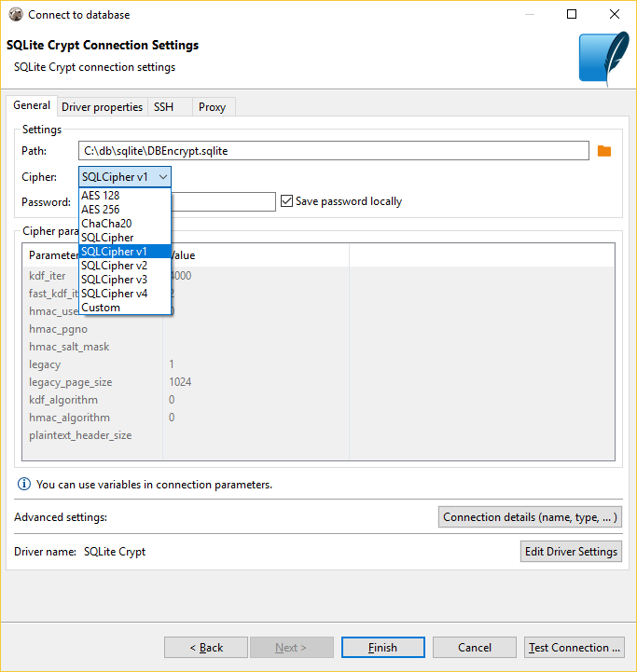Click kdf_algorithm parameter row

(318, 400)
